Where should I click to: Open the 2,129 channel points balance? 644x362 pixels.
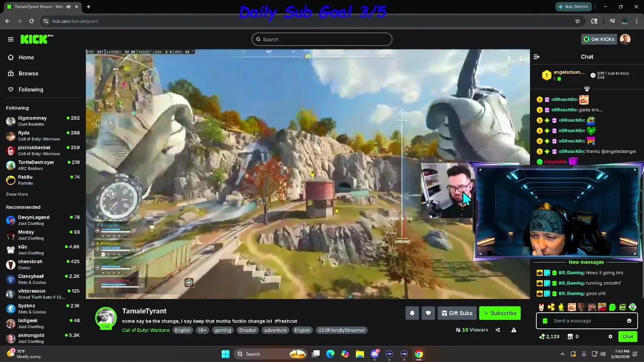pos(549,336)
